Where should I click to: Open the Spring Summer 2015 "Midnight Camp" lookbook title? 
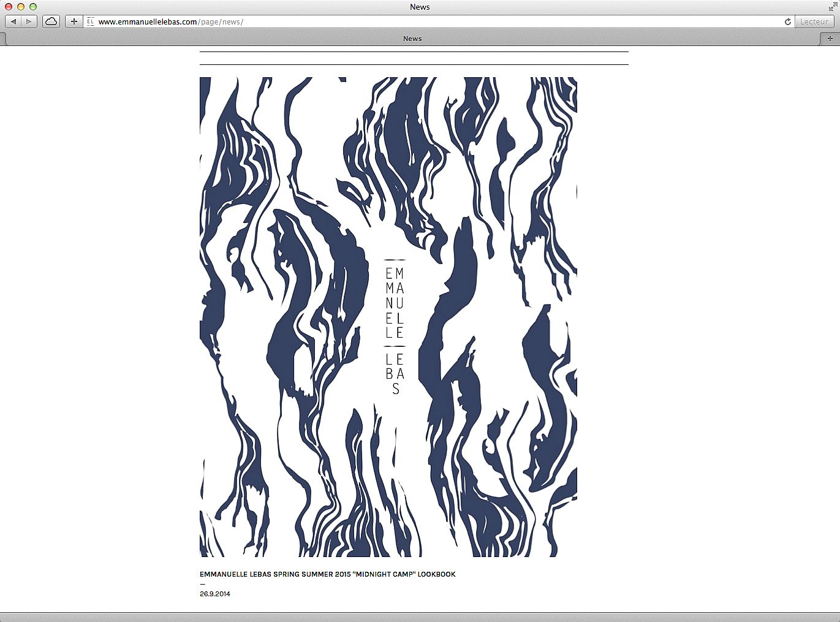click(328, 574)
